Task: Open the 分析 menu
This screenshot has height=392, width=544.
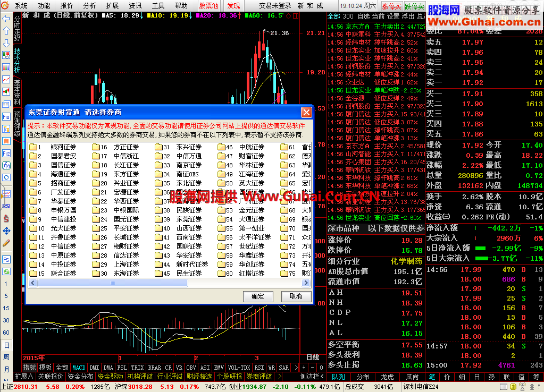Action: pos(90,5)
